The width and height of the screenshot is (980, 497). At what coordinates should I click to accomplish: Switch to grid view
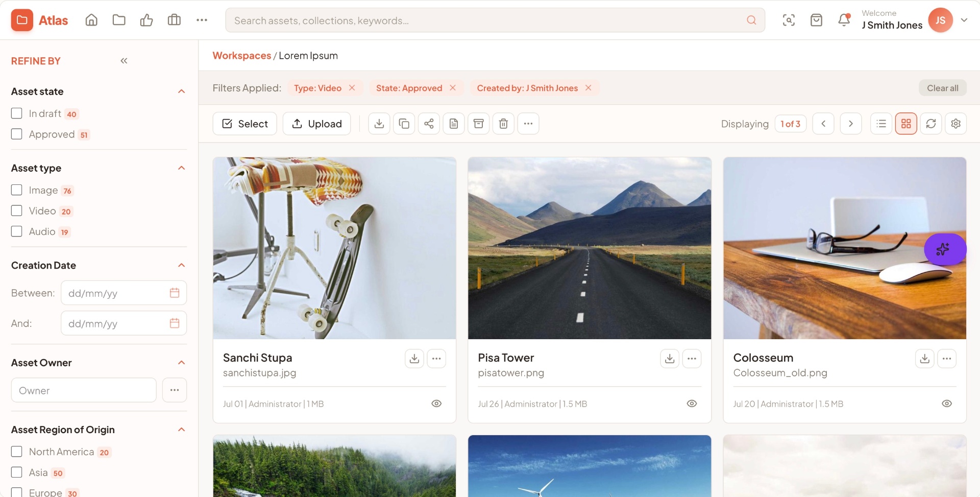906,124
